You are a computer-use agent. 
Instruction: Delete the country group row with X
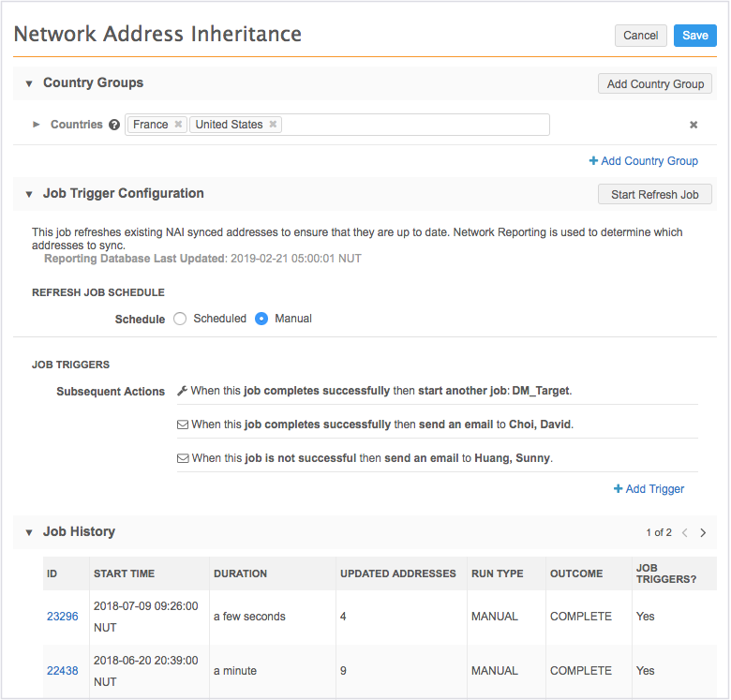click(x=694, y=125)
